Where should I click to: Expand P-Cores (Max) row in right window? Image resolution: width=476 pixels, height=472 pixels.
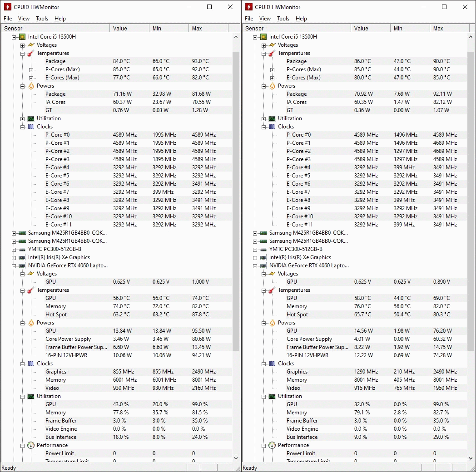pyautogui.click(x=272, y=70)
